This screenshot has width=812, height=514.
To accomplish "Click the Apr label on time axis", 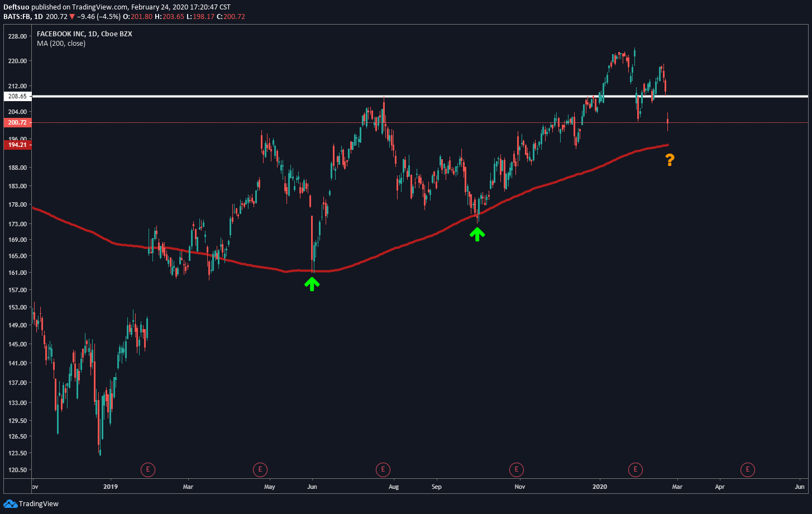I will [719, 487].
